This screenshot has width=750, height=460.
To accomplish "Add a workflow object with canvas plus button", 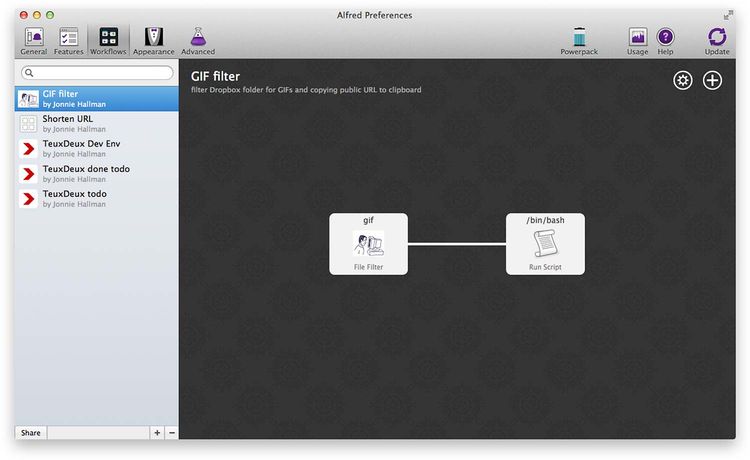I will tap(712, 80).
